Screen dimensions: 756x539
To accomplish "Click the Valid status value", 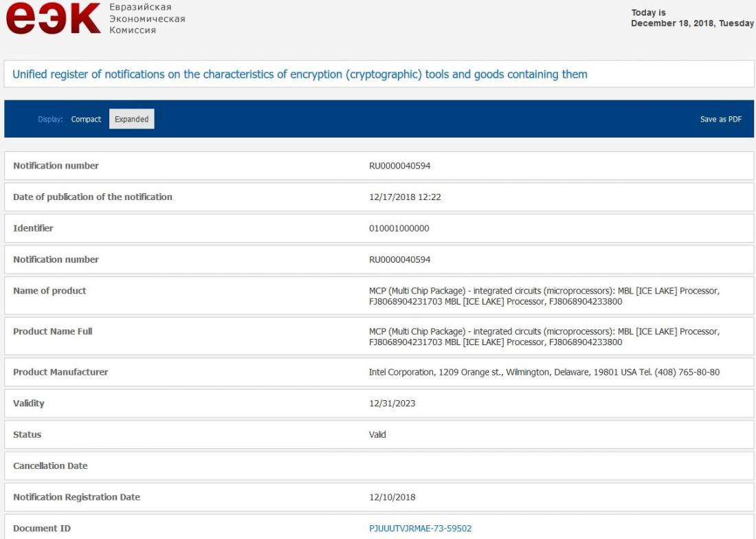I will coord(377,435).
